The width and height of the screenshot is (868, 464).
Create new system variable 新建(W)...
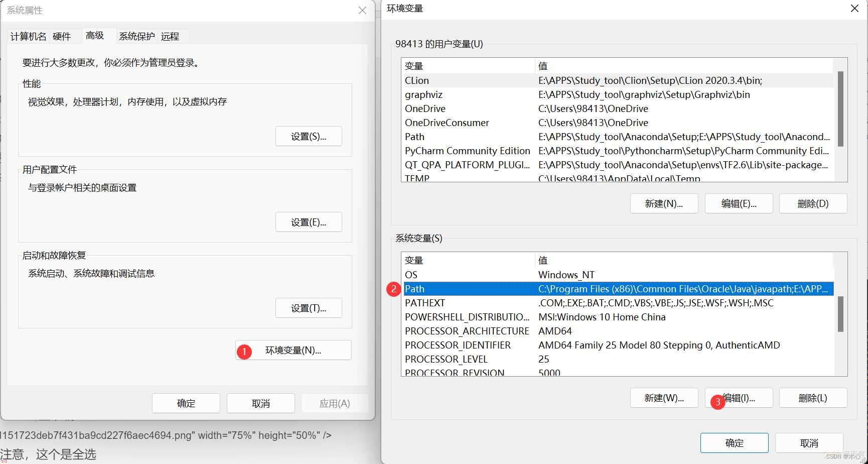664,398
